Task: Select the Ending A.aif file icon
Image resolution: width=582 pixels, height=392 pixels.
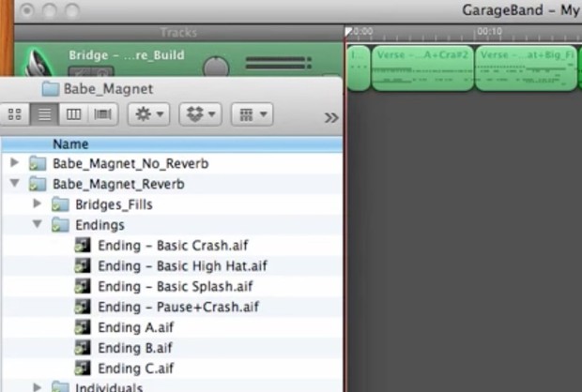Action: pos(83,327)
